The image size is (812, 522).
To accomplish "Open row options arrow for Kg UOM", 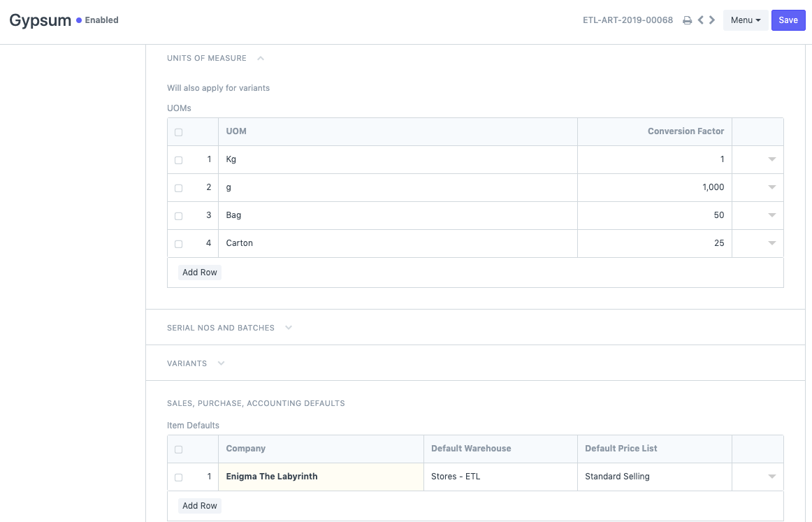I will 771,160.
